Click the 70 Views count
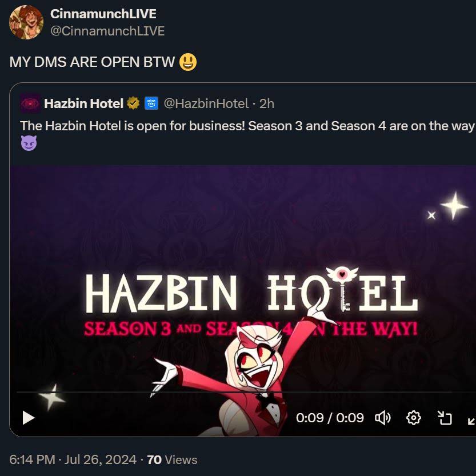This screenshot has width=476, height=476. [x=172, y=459]
